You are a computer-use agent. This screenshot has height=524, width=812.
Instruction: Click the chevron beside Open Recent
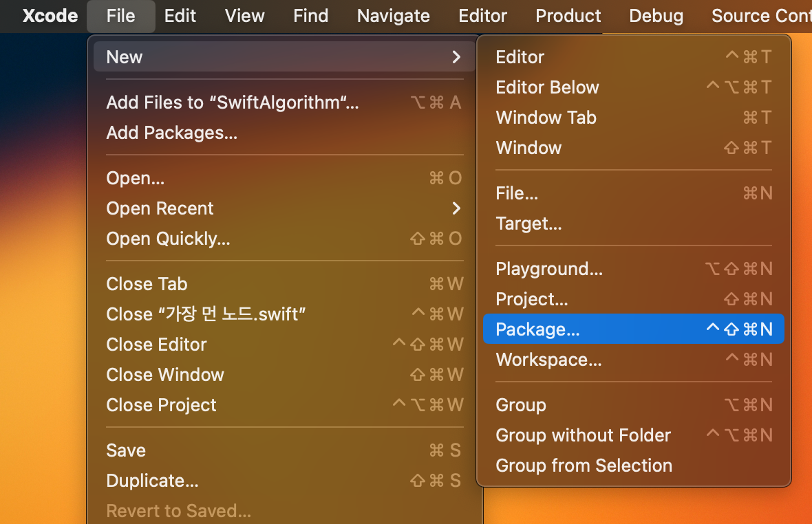456,208
